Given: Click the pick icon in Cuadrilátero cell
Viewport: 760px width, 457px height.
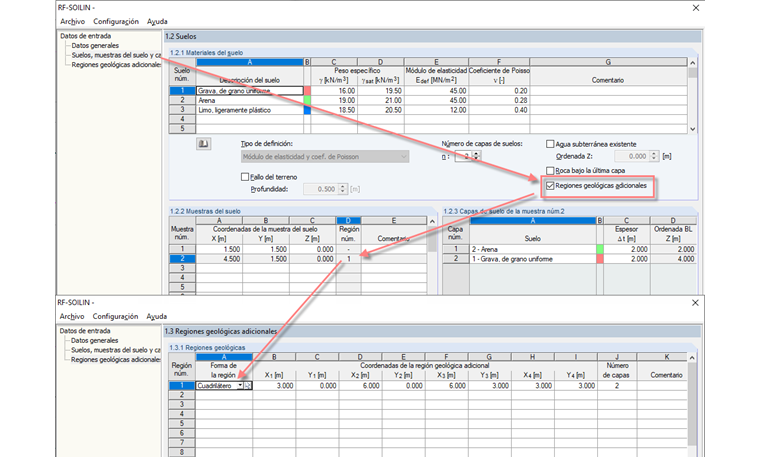Looking at the screenshot, I should point(248,386).
